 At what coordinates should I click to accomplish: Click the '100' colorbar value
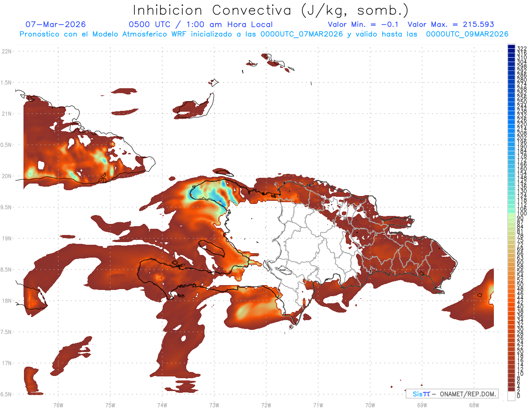(x=521, y=214)
